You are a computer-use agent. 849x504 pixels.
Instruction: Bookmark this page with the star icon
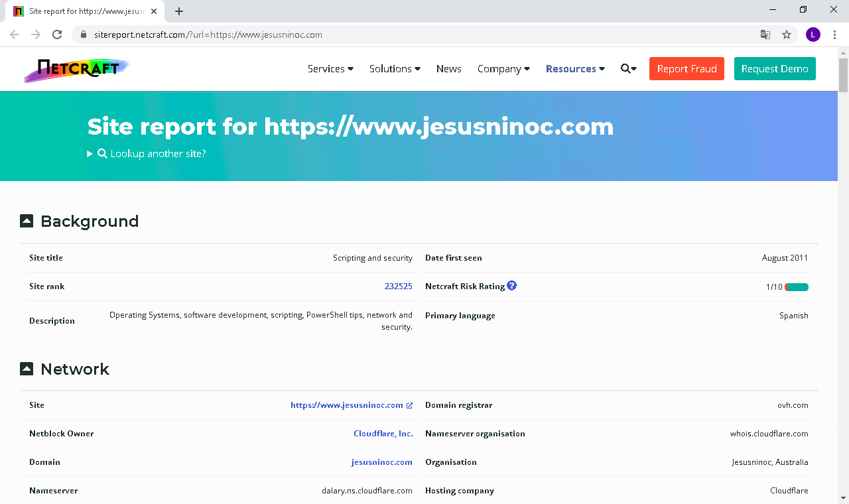point(787,34)
